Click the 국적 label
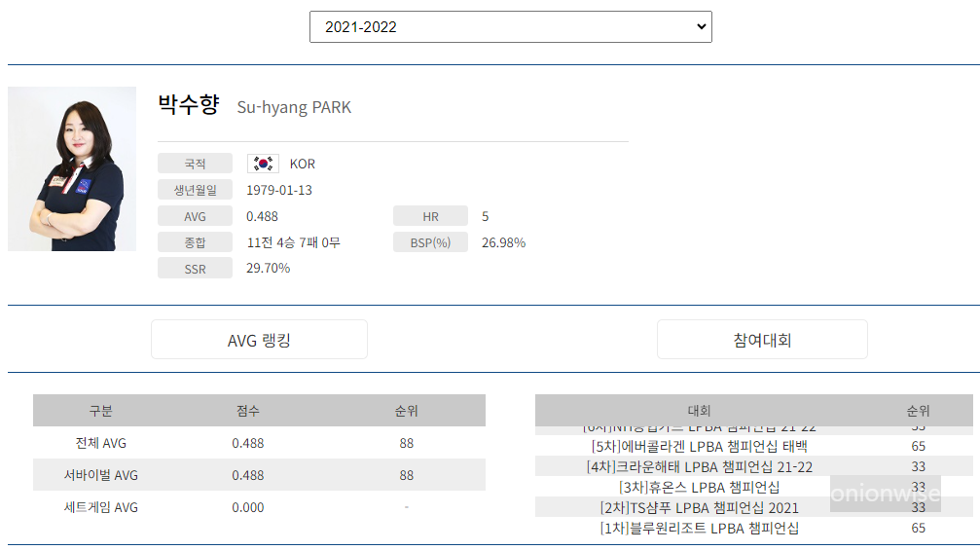 pos(195,164)
